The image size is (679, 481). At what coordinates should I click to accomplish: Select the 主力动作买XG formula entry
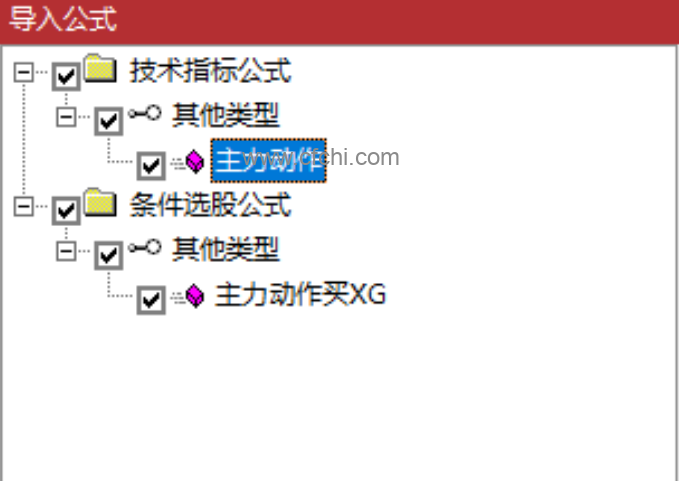301,295
